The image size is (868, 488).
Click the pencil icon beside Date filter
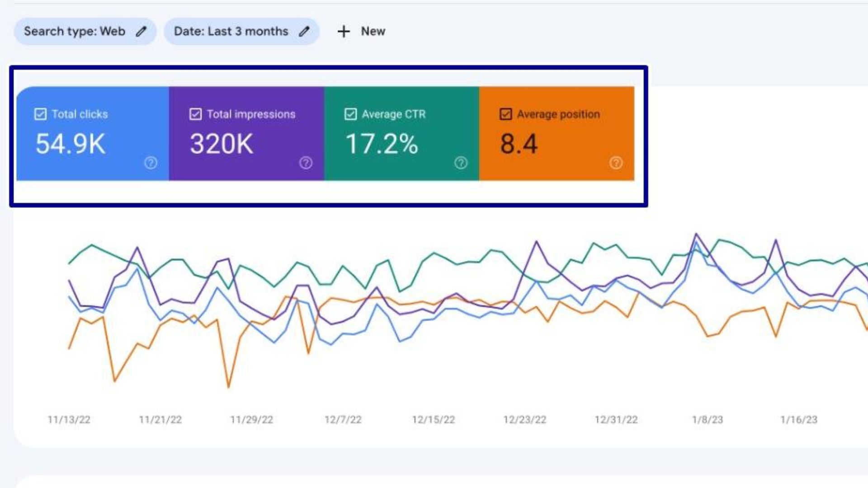304,31
